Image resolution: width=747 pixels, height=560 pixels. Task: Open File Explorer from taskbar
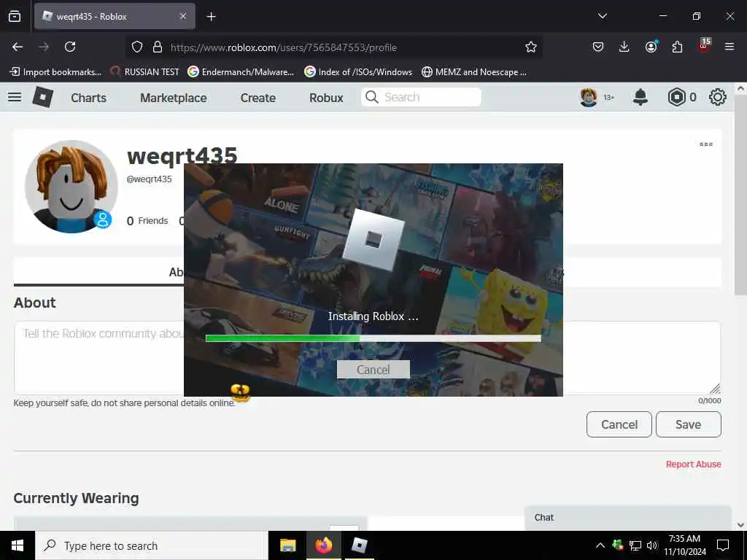click(287, 545)
